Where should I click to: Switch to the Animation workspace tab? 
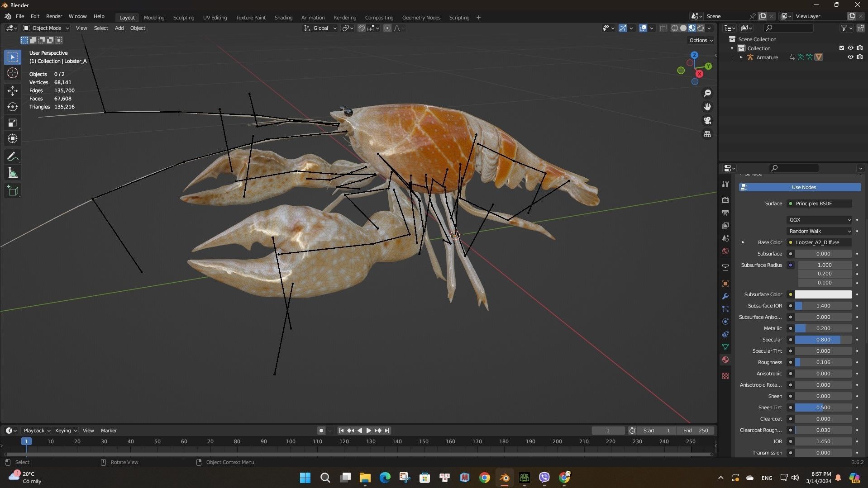313,18
